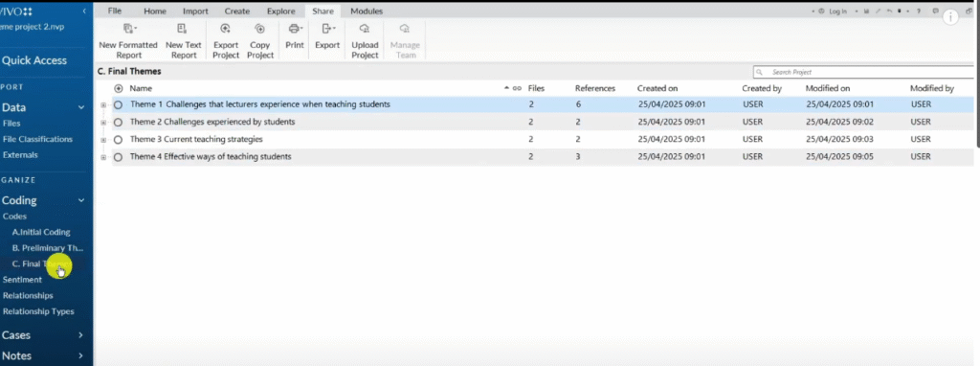The height and width of the screenshot is (366, 980).
Task: Sort by the Name column header
Action: pos(141,89)
